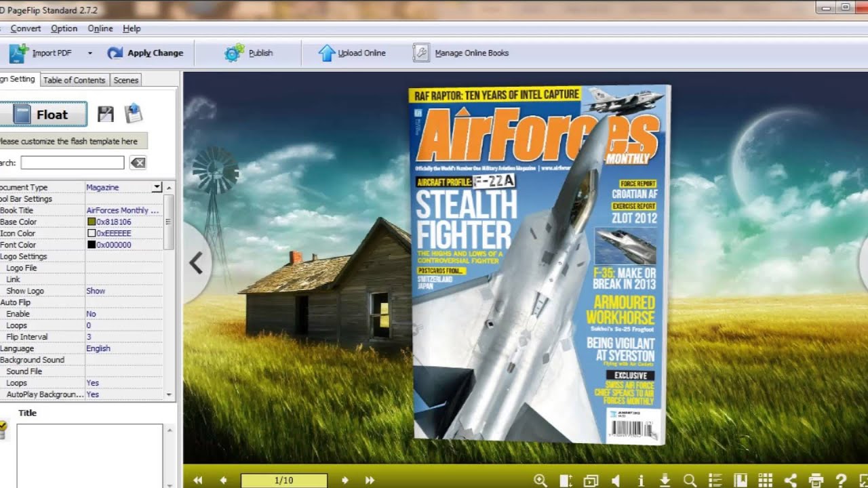This screenshot has height=488, width=868.
Task: Jump to last page with double-right arrow
Action: pos(370,481)
